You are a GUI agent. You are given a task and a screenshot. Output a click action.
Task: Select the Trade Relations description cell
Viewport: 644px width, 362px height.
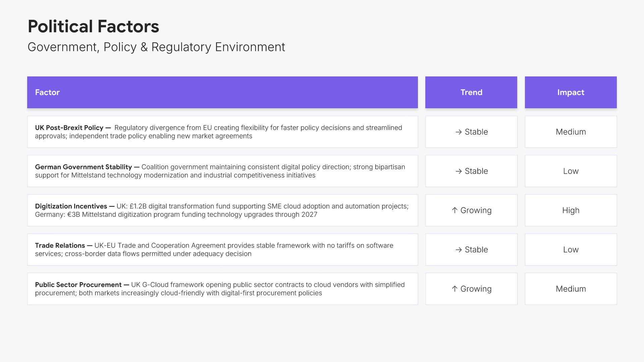point(222,249)
